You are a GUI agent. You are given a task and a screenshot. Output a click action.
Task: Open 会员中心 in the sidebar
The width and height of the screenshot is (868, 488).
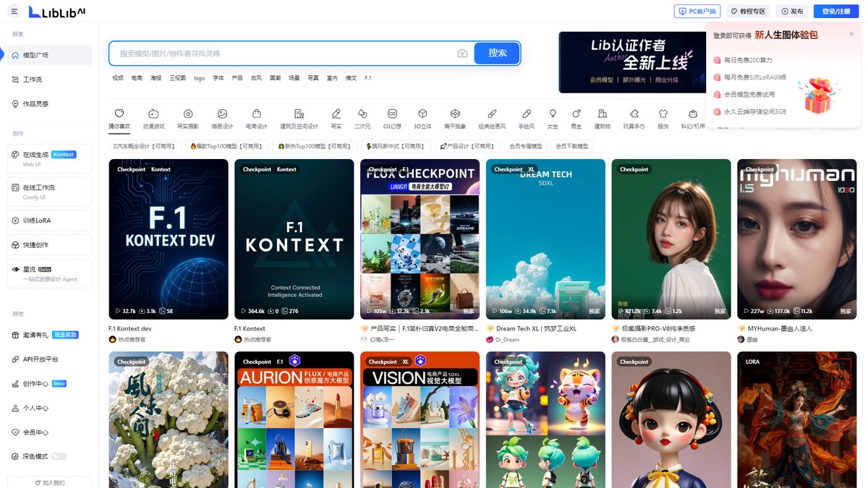point(50,432)
